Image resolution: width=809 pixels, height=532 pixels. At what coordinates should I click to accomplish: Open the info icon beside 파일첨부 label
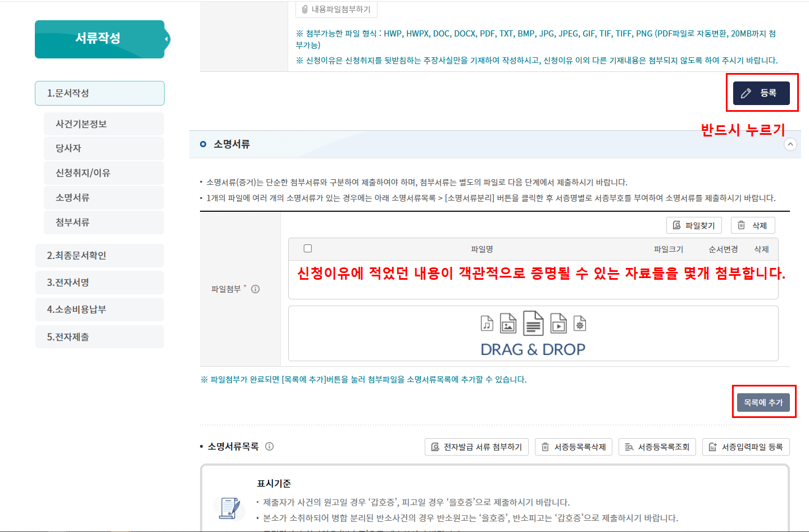[x=256, y=289]
